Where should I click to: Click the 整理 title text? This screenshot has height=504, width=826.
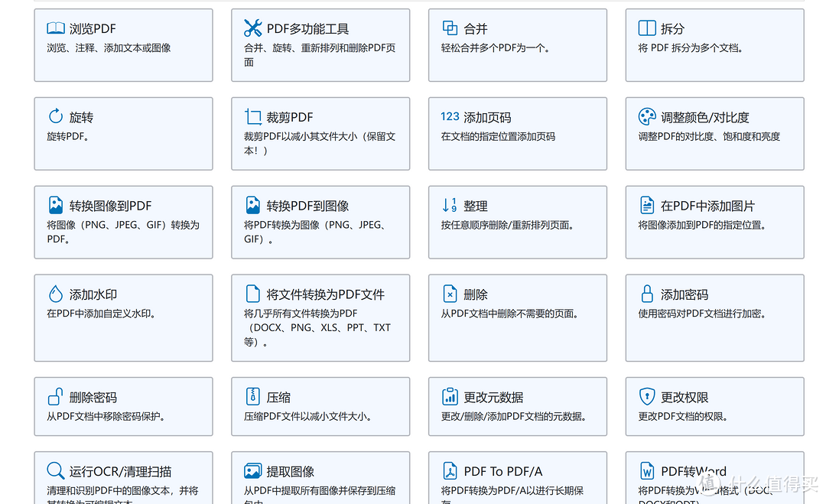coord(475,206)
